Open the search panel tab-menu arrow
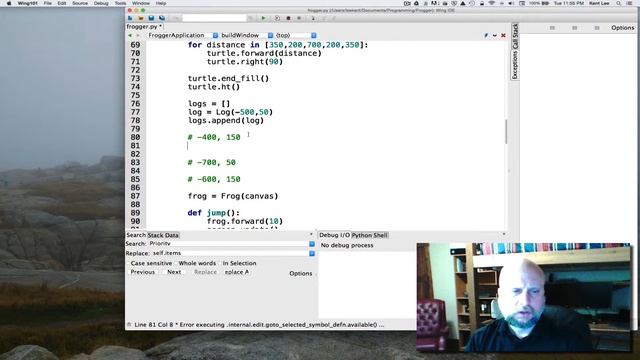 pos(311,234)
